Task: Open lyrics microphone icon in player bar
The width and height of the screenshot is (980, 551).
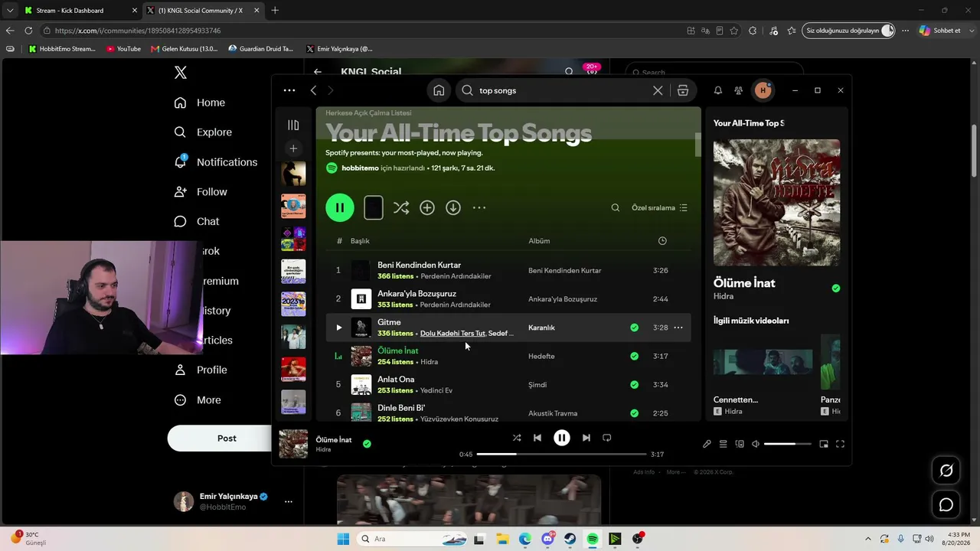Action: click(x=707, y=444)
